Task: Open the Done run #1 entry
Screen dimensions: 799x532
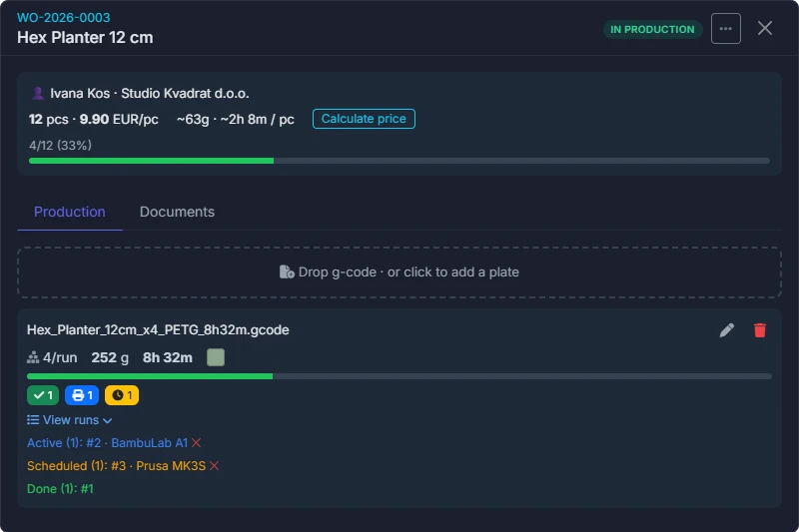Action: click(x=60, y=489)
